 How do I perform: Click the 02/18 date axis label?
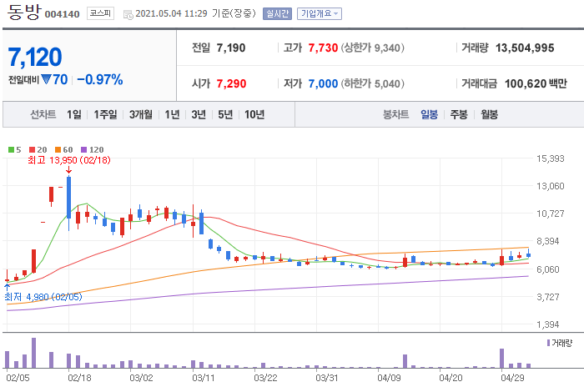point(79,378)
